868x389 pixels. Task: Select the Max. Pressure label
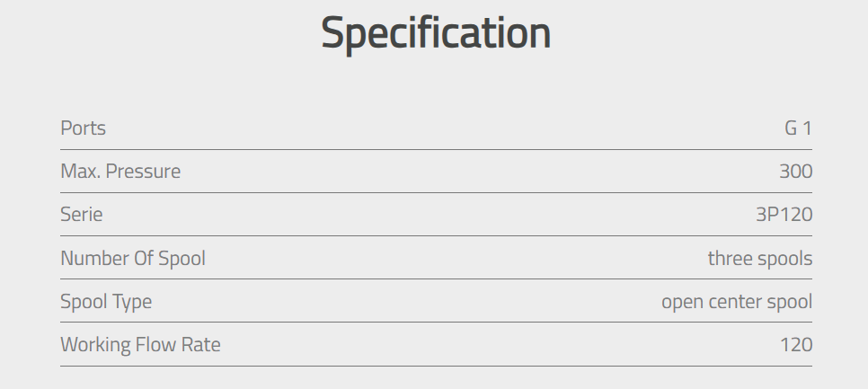pos(120,171)
